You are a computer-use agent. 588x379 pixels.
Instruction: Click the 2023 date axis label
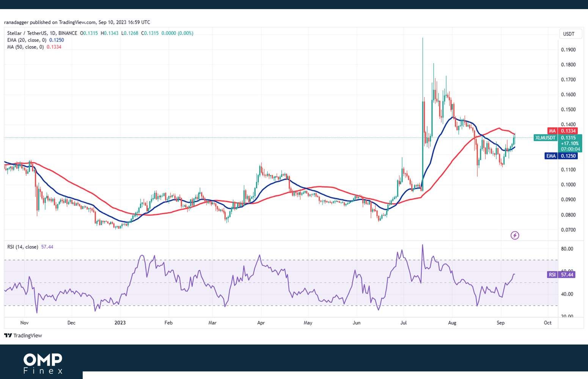click(120, 323)
